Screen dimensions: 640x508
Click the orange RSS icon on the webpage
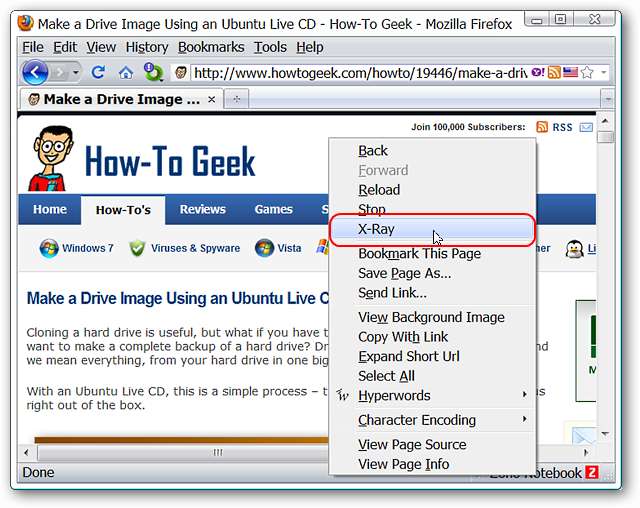542,127
